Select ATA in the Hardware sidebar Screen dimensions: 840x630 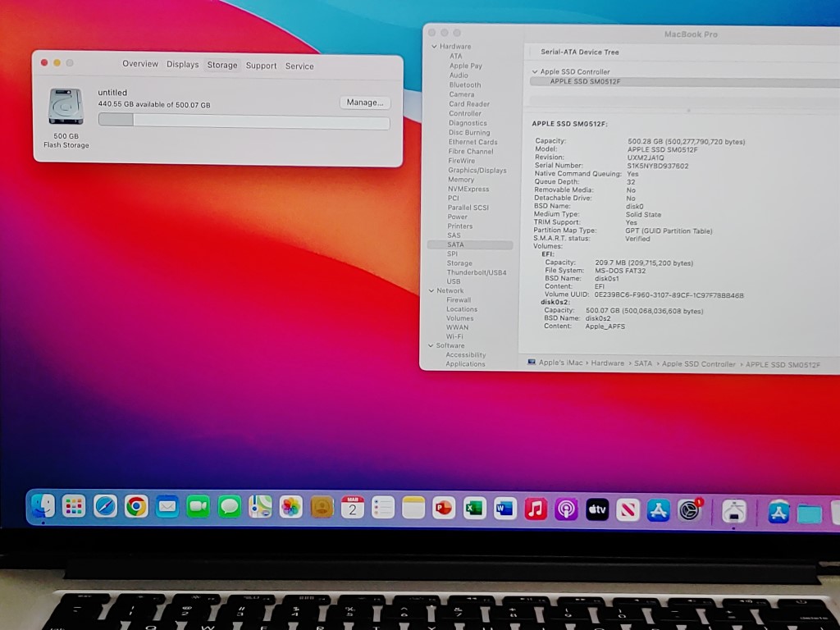456,57
